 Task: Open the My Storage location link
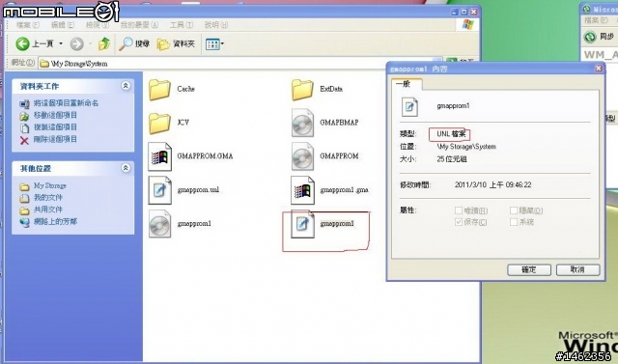pos(49,185)
